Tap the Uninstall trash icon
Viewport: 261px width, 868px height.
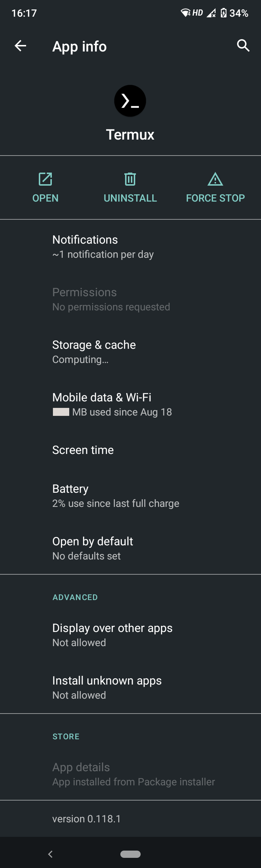pyautogui.click(x=130, y=179)
